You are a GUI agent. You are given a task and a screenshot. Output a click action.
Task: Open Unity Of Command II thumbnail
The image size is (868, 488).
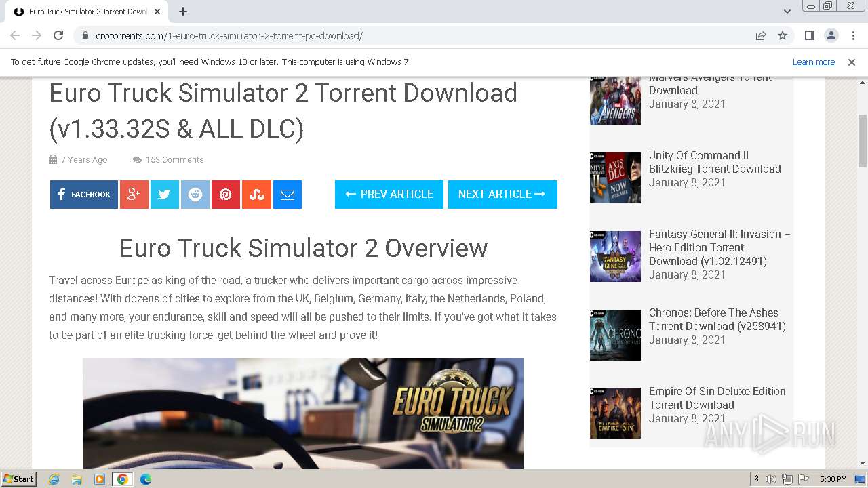tap(615, 178)
